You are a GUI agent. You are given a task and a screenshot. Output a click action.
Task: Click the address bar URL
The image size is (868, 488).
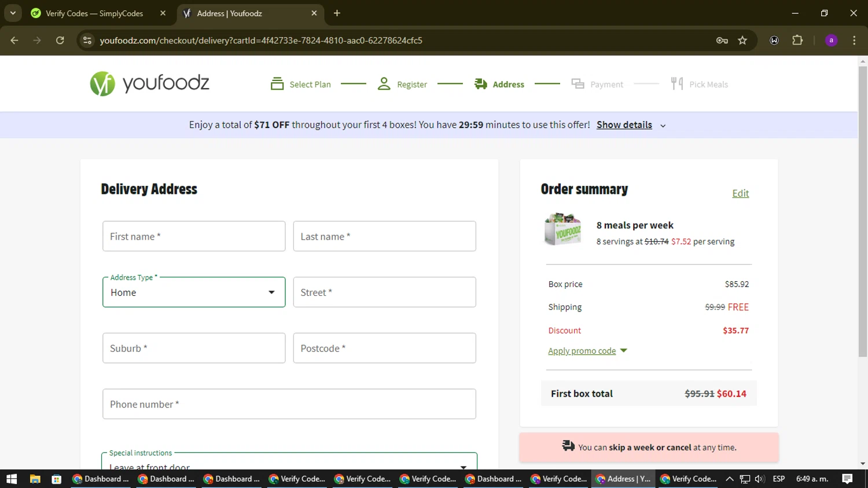261,41
